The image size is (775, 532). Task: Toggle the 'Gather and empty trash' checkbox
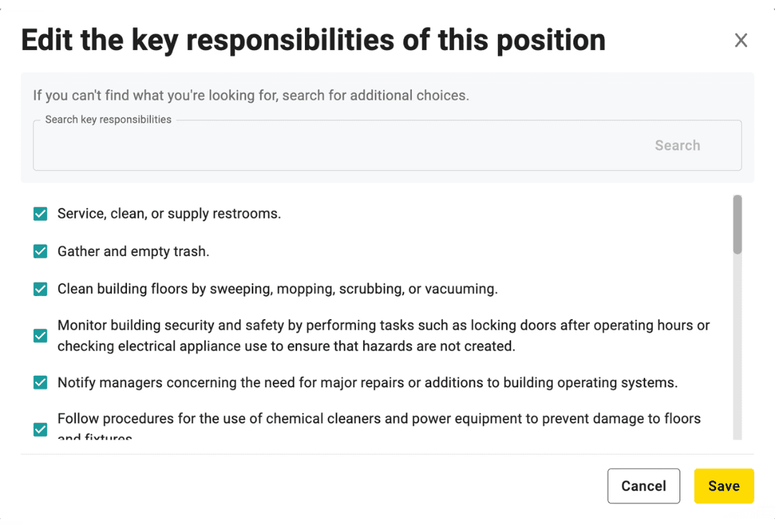click(40, 252)
